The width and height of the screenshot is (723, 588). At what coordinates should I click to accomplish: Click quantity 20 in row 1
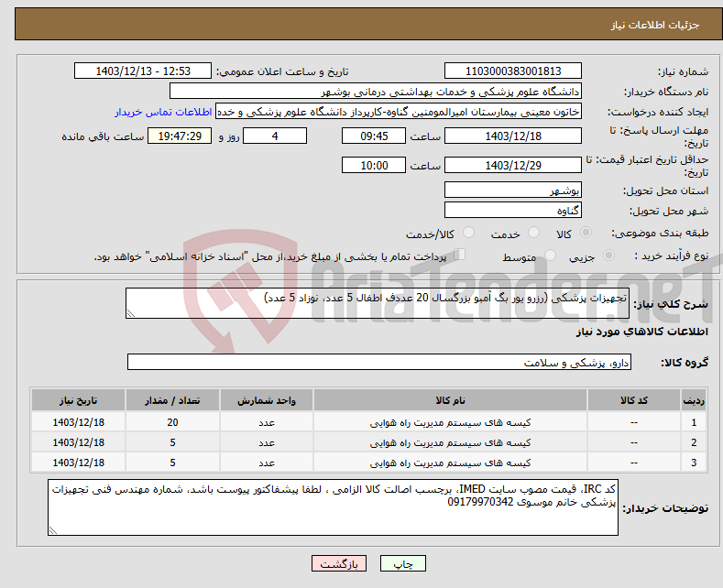172,422
